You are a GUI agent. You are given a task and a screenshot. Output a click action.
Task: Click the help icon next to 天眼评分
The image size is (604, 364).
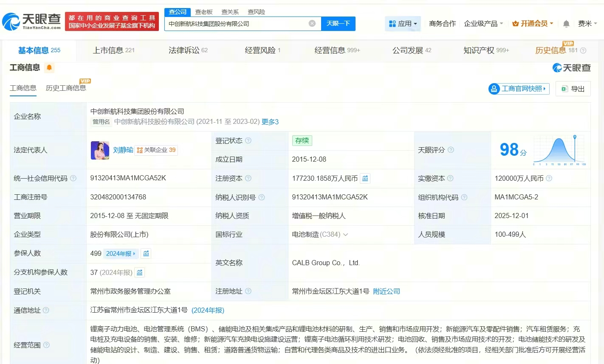pyautogui.click(x=451, y=150)
